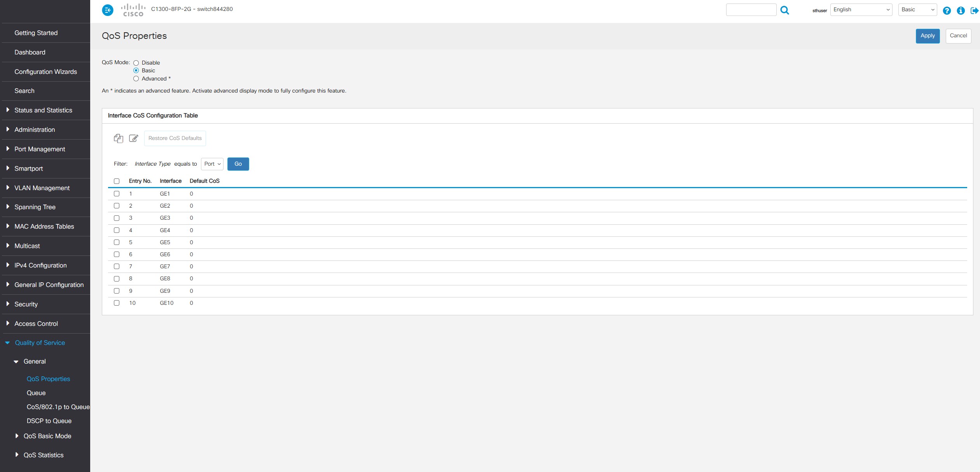Click the sidebar collapse menu icon

[108, 10]
